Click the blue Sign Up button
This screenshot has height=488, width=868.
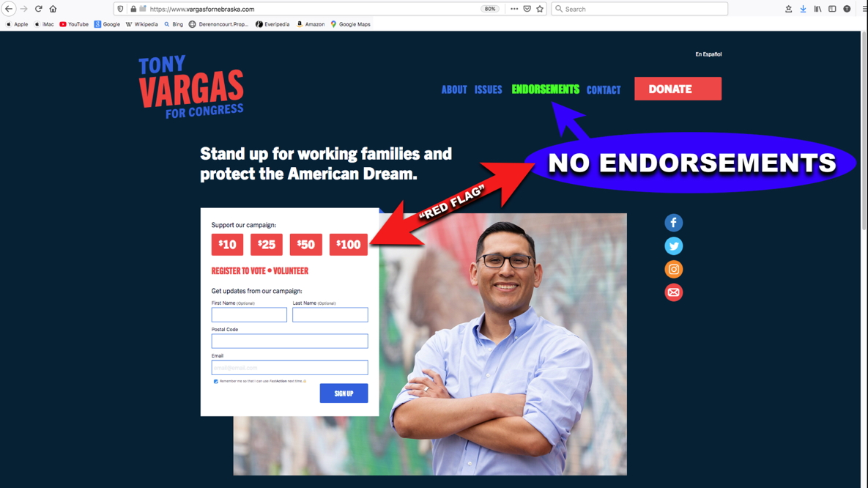click(x=344, y=393)
